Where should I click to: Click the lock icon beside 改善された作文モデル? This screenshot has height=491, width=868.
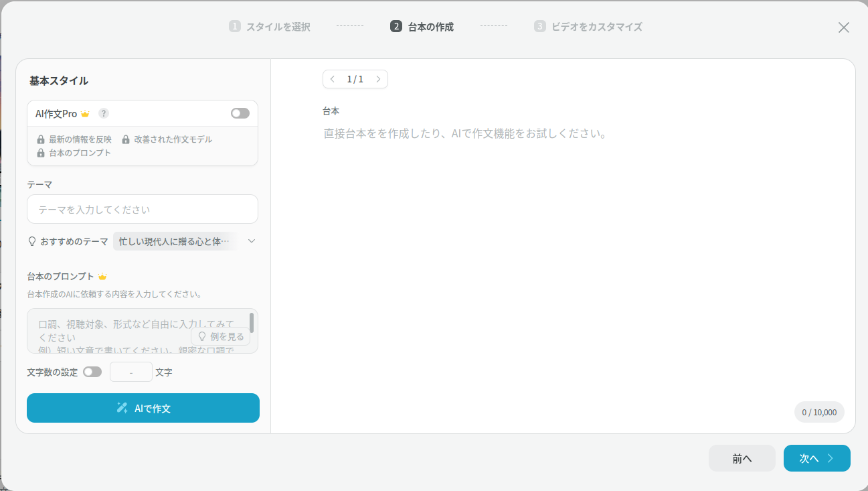click(x=126, y=139)
